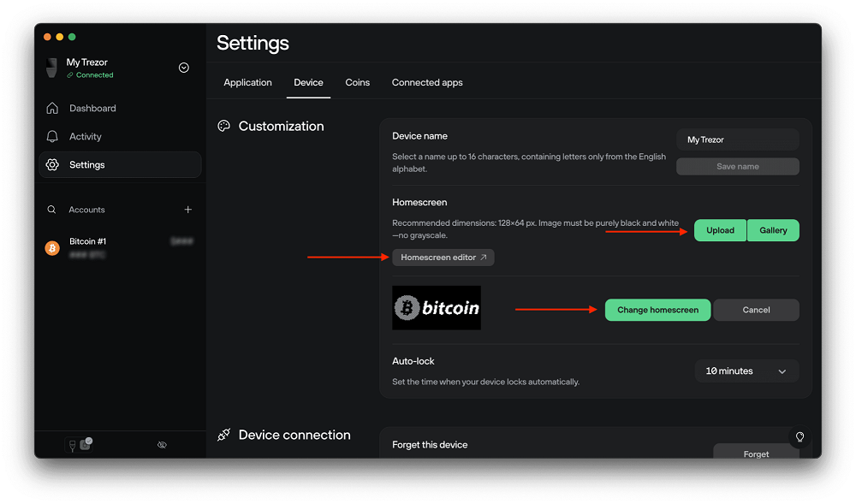The width and height of the screenshot is (856, 504).
Task: Click the Device connection section heading
Action: pos(294,435)
